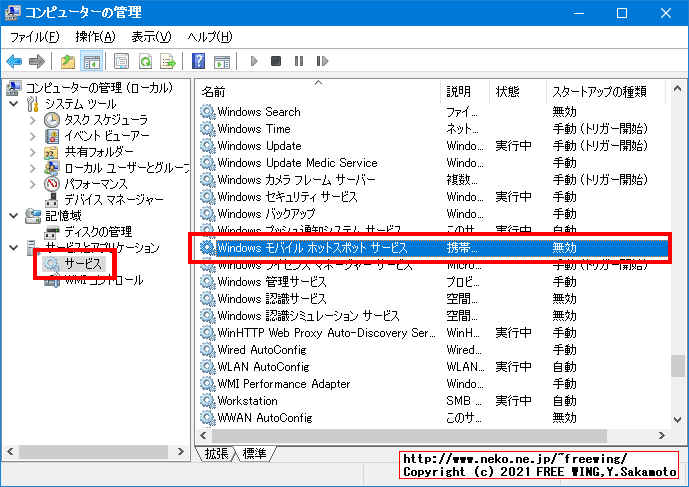Select ディスクの管理 icon in tree
Viewport: 689px width, 487px height.
pyautogui.click(x=52, y=232)
